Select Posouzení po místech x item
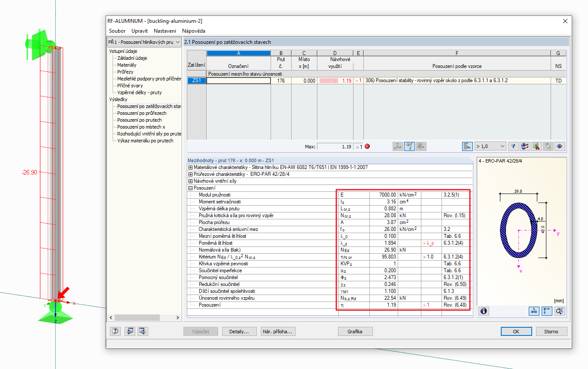588x369 pixels. pos(141,127)
